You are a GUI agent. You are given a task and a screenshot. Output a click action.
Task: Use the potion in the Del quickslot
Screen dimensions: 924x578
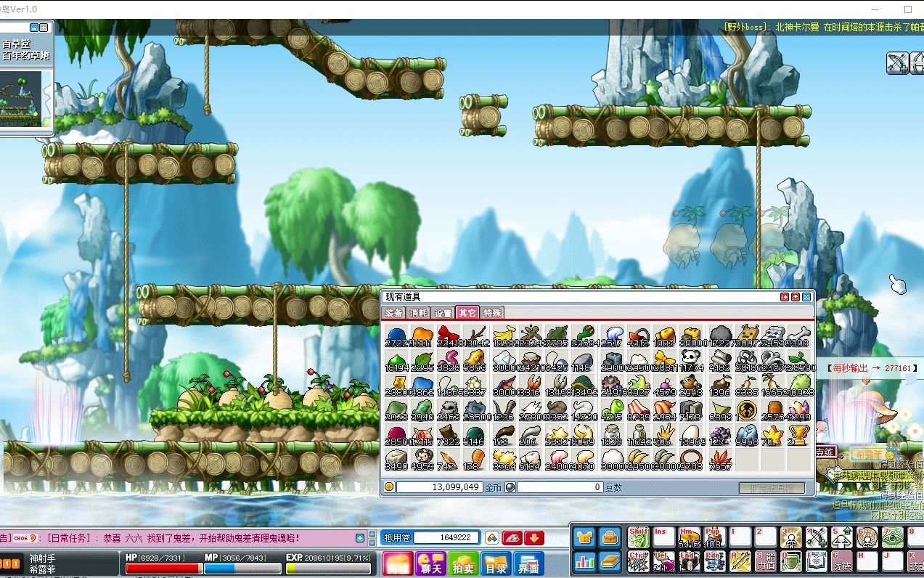click(664, 561)
